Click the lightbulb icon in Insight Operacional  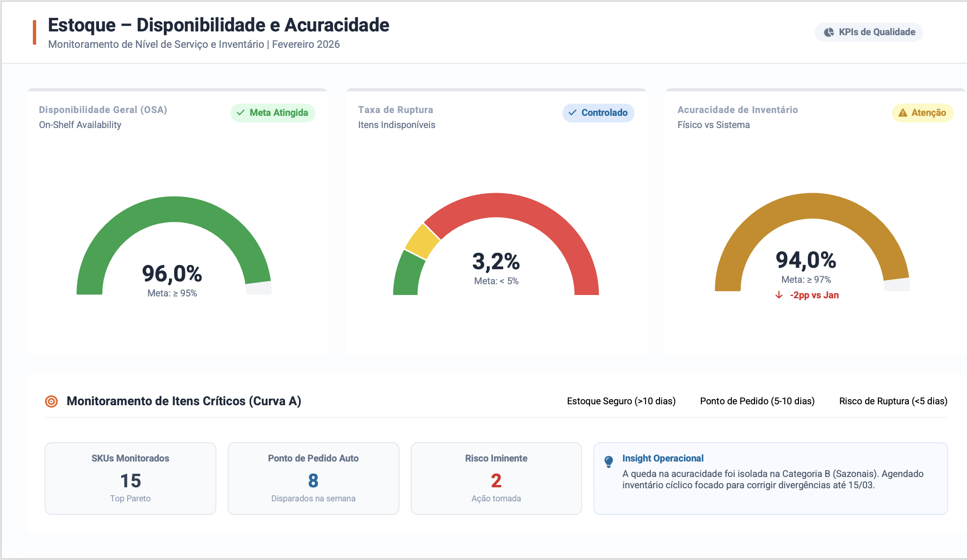tap(609, 462)
